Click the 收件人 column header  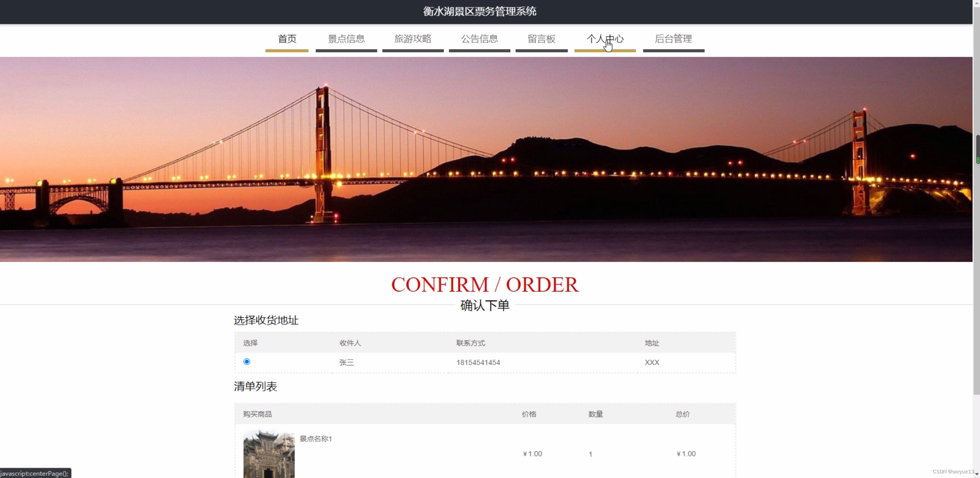350,343
